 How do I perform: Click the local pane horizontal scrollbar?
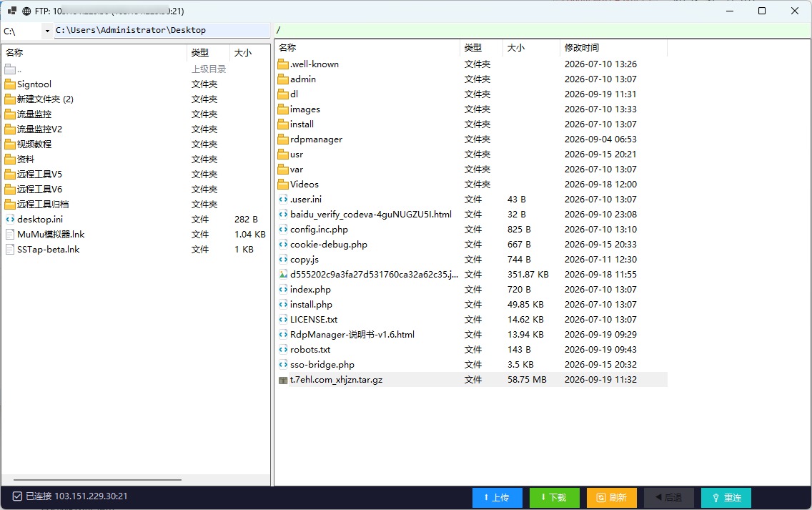(x=97, y=480)
